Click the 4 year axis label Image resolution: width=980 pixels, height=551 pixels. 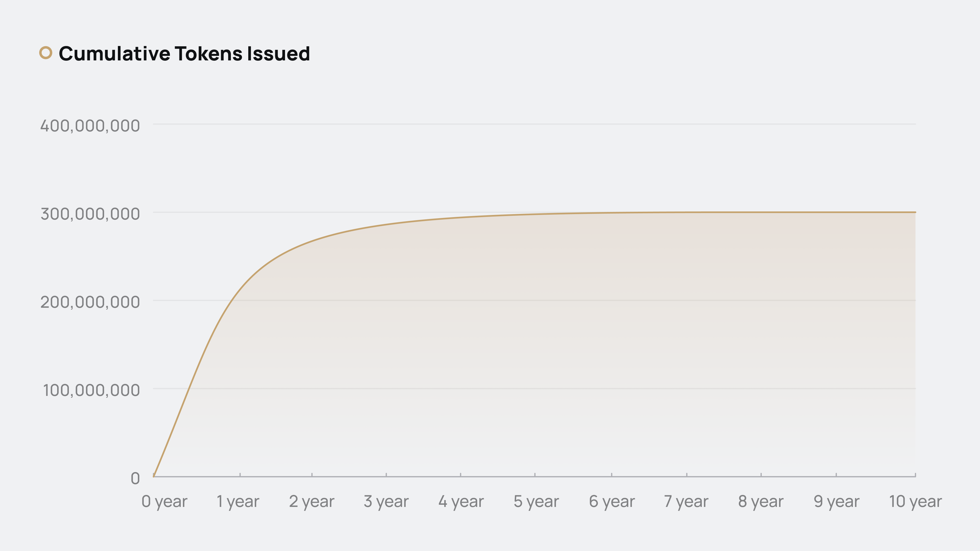[x=461, y=501]
